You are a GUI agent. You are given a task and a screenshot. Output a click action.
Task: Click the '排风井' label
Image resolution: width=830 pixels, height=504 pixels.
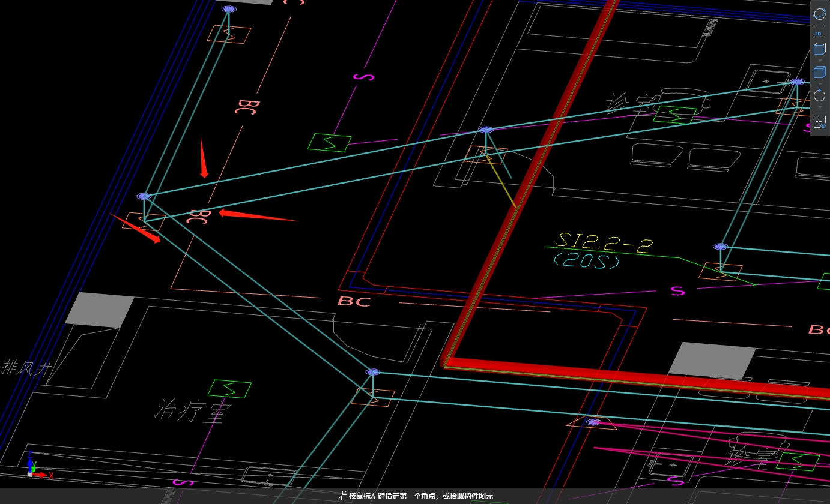pos(26,368)
